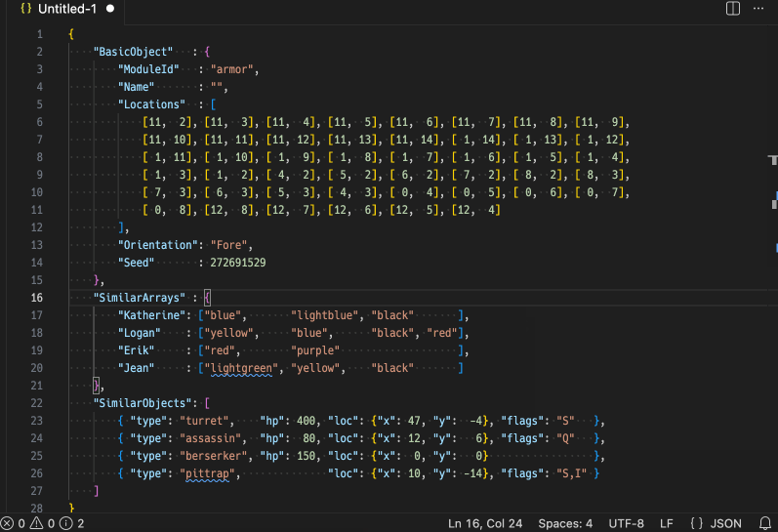Image resolution: width=778 pixels, height=532 pixels.
Task: Click the "pittrap" value with squiggle
Action: tap(207, 473)
